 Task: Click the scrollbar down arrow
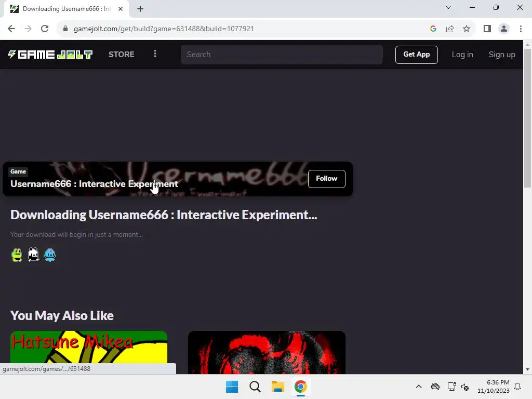pos(527,370)
